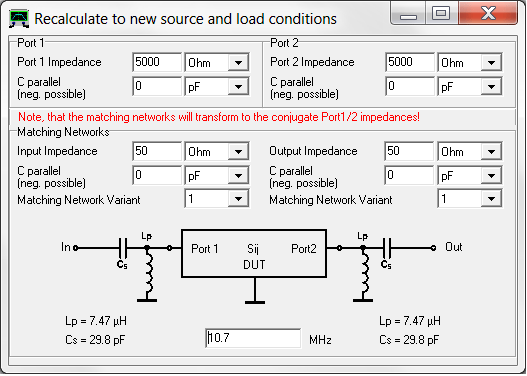
Task: Open Output side C parallel unit dropdown
Action: [491, 176]
